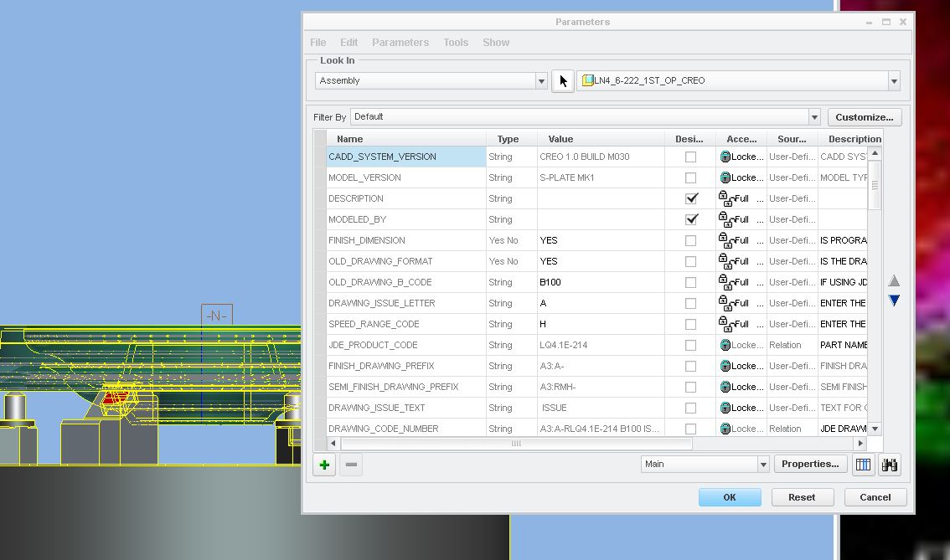This screenshot has height=560, width=950.
Task: Click the table's scroll down arrow
Action: (x=875, y=429)
